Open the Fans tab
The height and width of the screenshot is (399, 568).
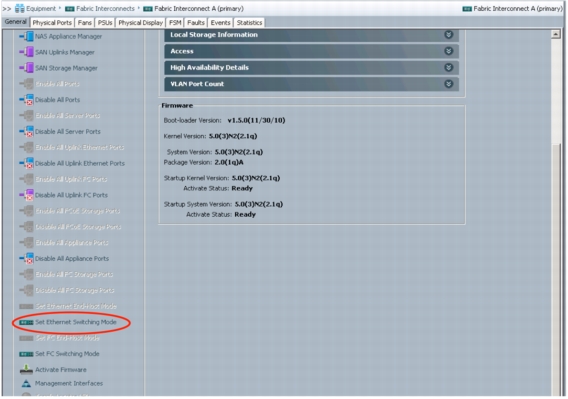tap(85, 22)
